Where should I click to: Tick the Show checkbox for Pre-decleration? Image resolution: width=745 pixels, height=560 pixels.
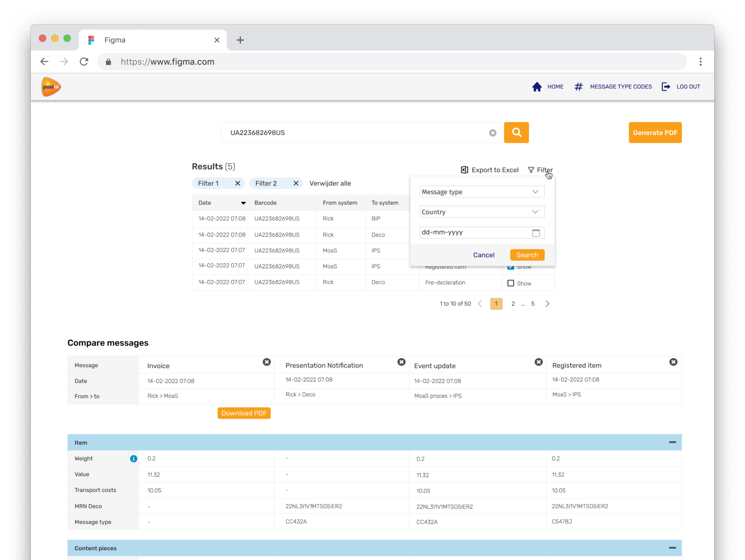click(511, 283)
